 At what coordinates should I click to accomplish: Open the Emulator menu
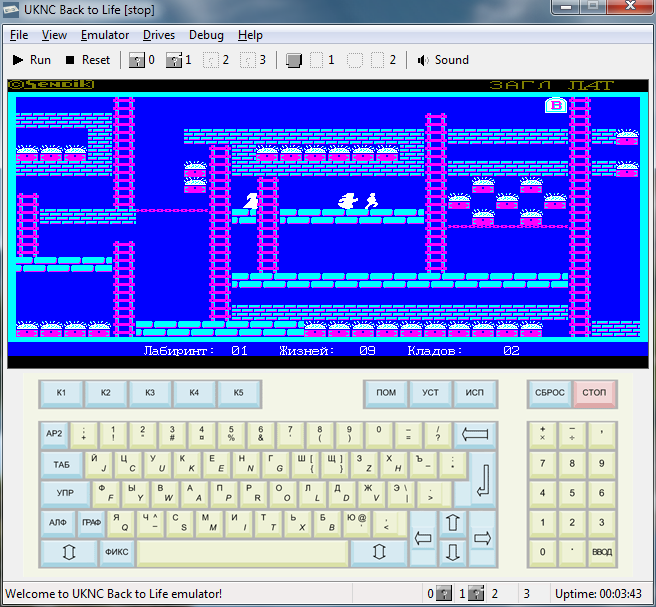[105, 35]
